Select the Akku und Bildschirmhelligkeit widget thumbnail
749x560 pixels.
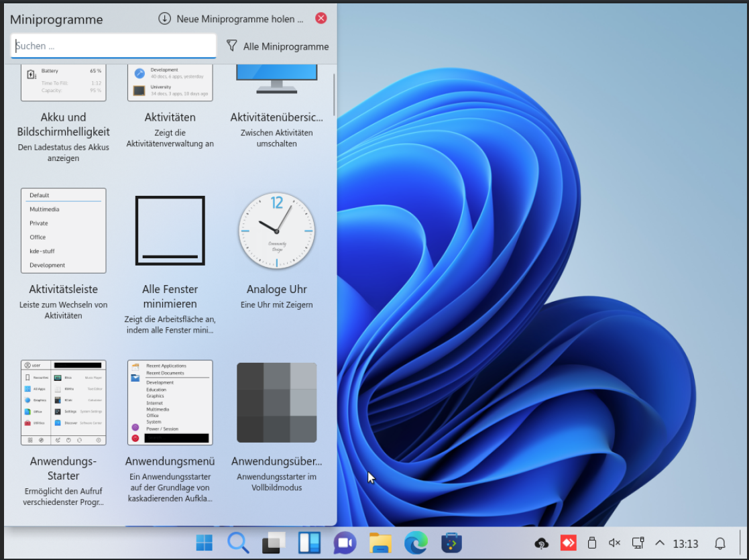[64, 82]
